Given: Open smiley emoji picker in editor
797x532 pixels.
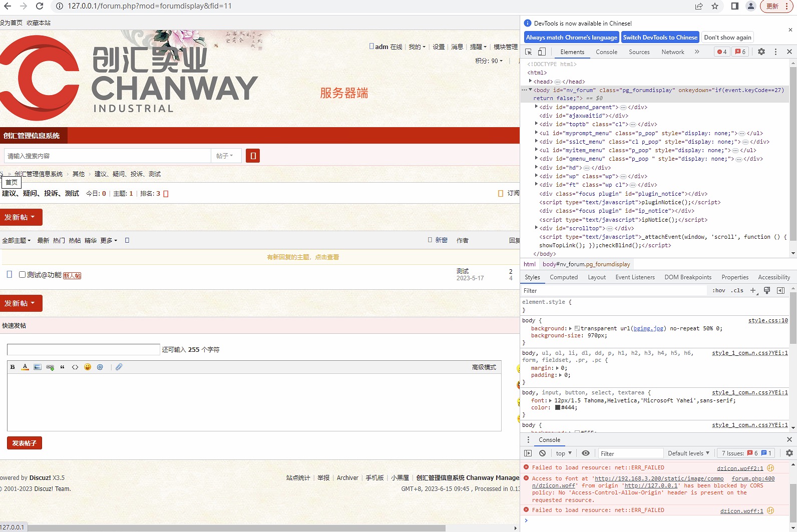Looking at the screenshot, I should tap(88, 367).
